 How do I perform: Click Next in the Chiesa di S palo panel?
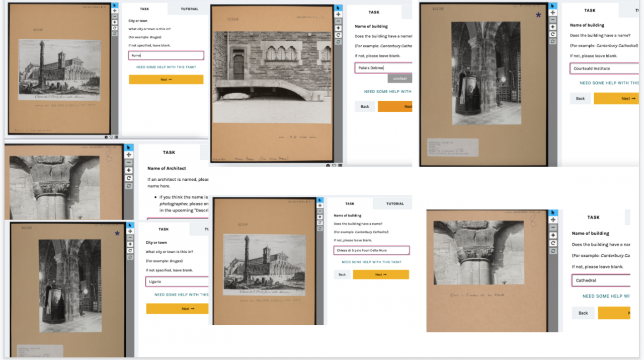click(x=381, y=274)
